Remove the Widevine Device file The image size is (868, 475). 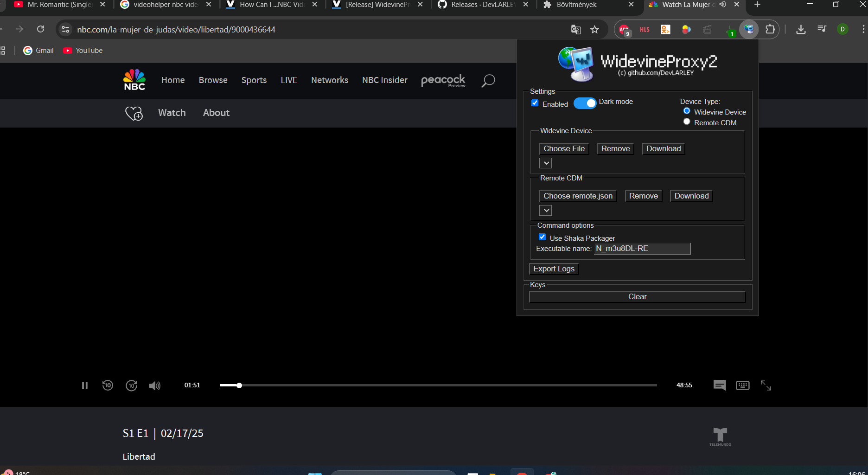click(615, 149)
